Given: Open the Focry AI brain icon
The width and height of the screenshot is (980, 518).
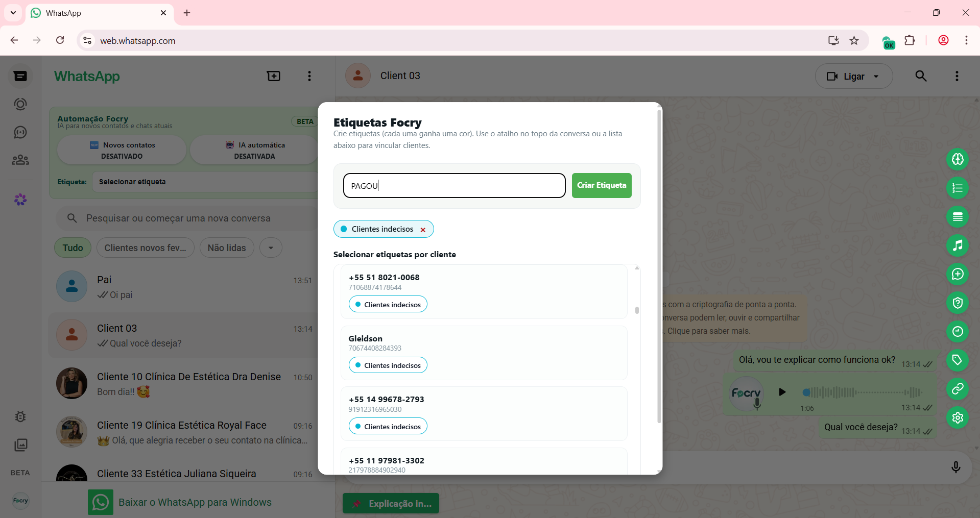Looking at the screenshot, I should (958, 159).
